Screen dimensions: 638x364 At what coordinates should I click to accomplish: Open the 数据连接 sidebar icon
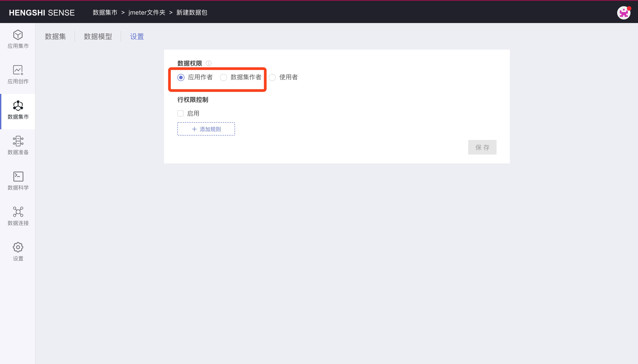18,212
